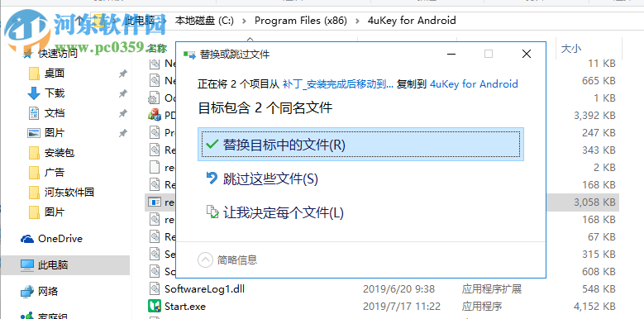Expand chevron after Program Files (x86) breadcrumb
This screenshot has width=644, height=319.
[x=357, y=21]
